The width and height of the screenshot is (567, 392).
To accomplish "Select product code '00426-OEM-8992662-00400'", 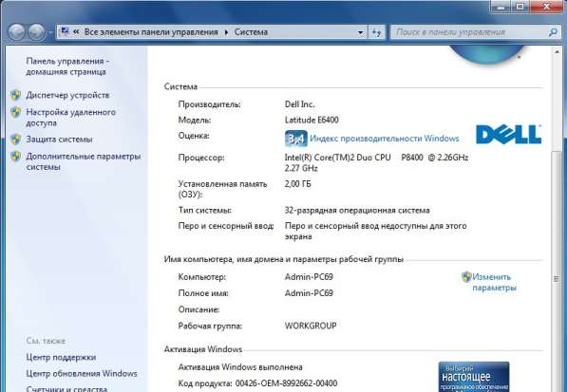I will 287,383.
